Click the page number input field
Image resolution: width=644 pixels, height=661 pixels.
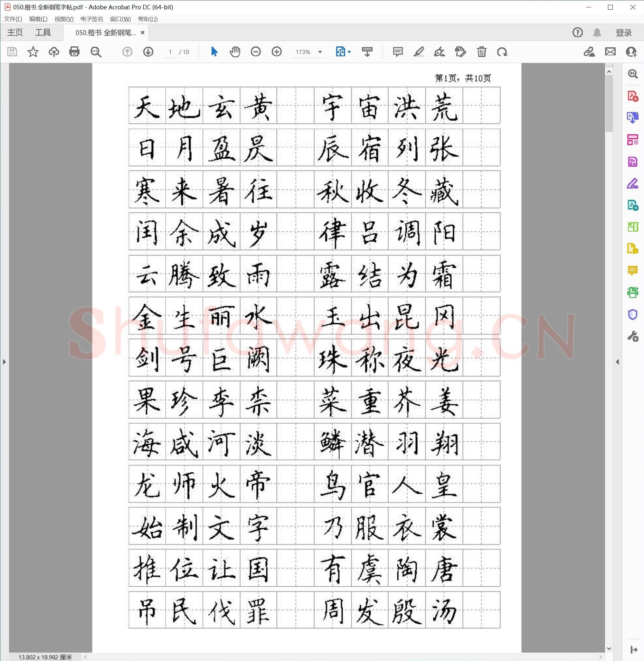[x=170, y=52]
